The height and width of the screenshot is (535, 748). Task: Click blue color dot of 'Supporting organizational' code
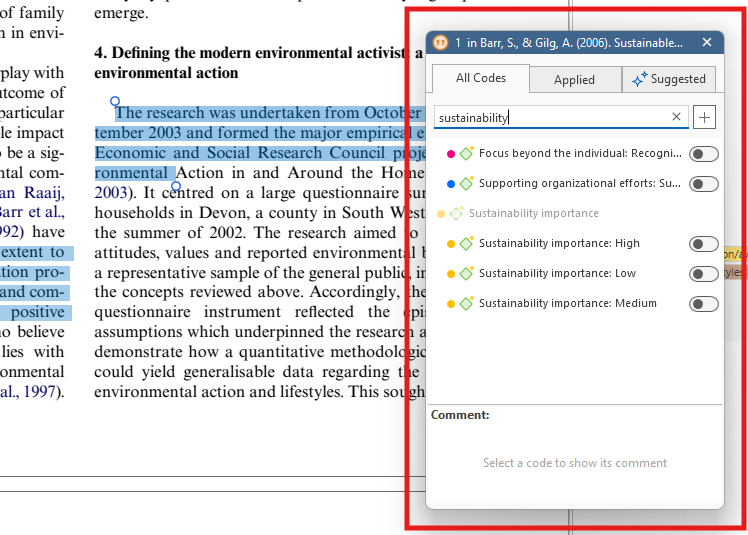(x=450, y=184)
